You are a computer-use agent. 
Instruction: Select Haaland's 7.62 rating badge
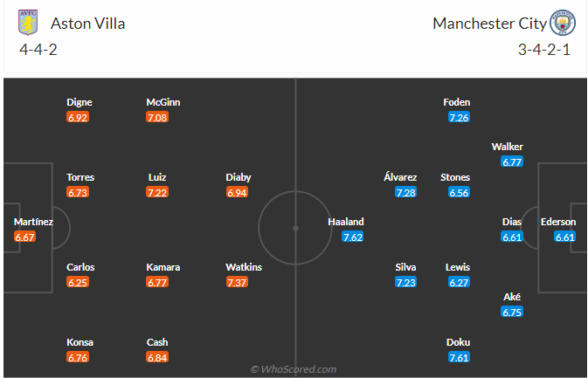point(352,237)
